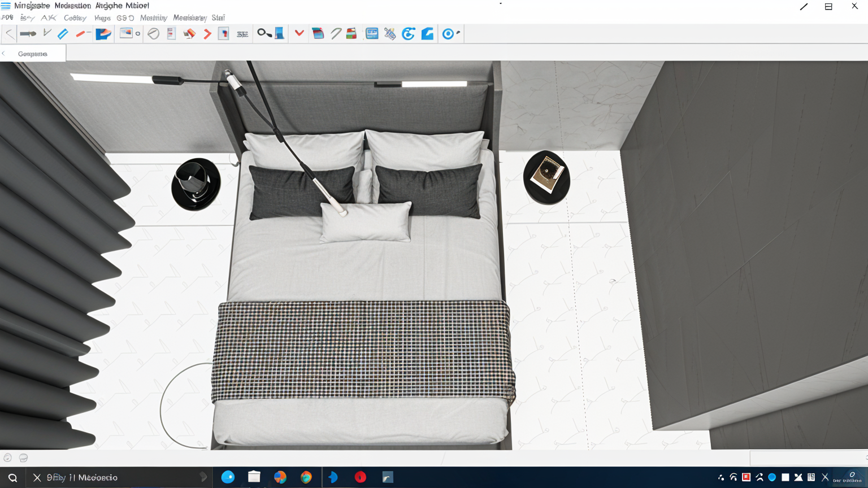Click the circle-slash toolbar icon

153,34
